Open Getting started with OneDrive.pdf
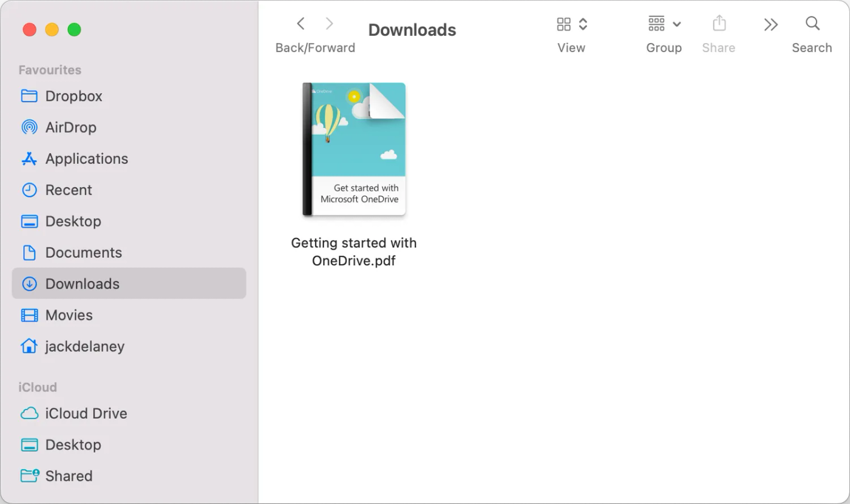The height and width of the screenshot is (504, 850). [x=353, y=149]
